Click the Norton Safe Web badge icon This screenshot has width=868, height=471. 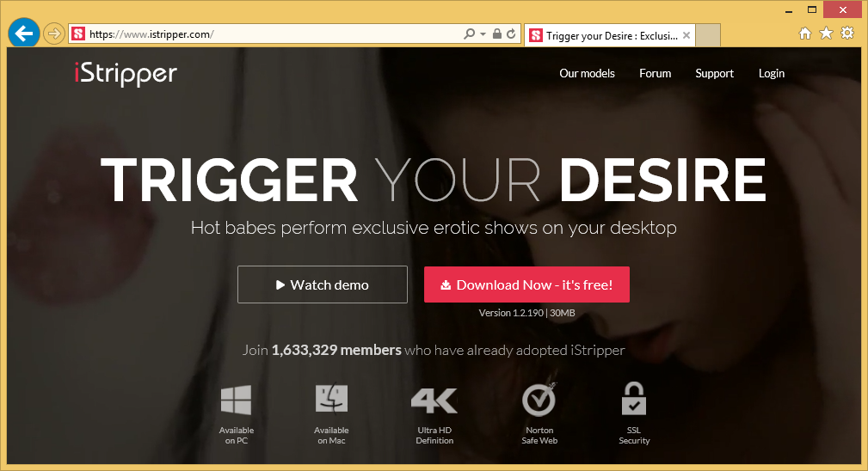click(539, 400)
